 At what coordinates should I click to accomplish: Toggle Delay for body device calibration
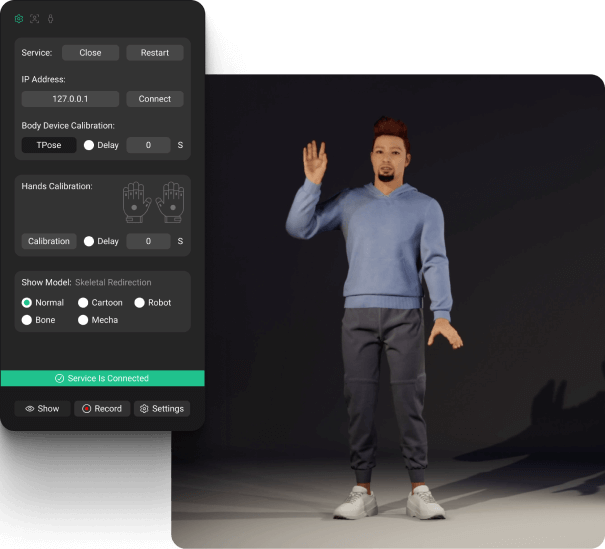tap(89, 145)
